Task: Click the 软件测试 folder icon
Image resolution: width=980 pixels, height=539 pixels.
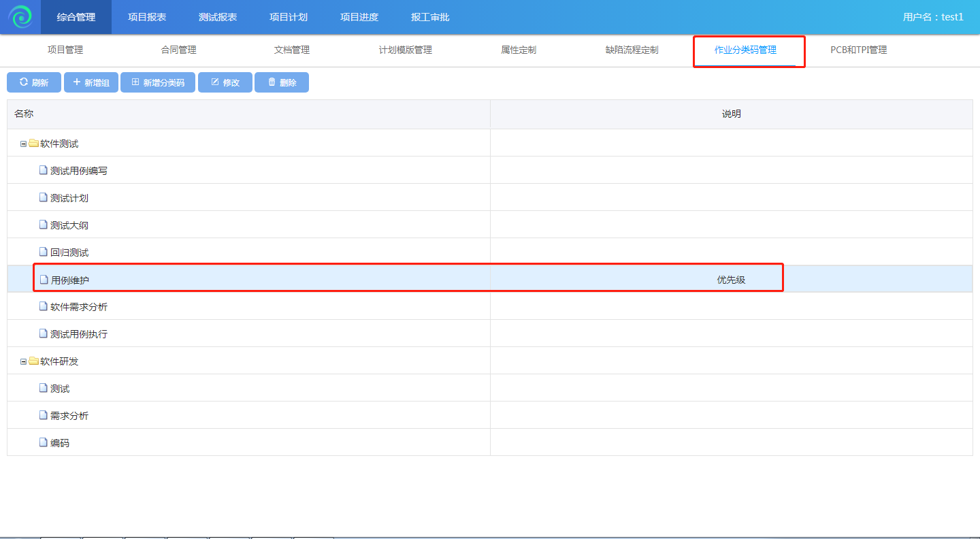Action: (x=33, y=144)
